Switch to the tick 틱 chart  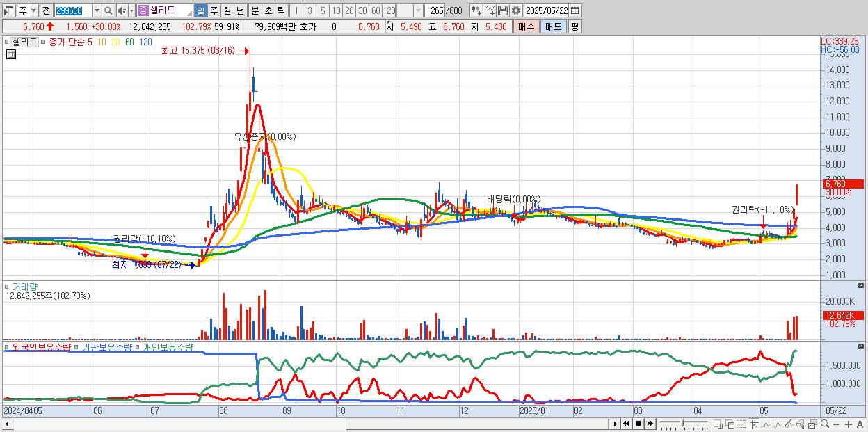281,10
